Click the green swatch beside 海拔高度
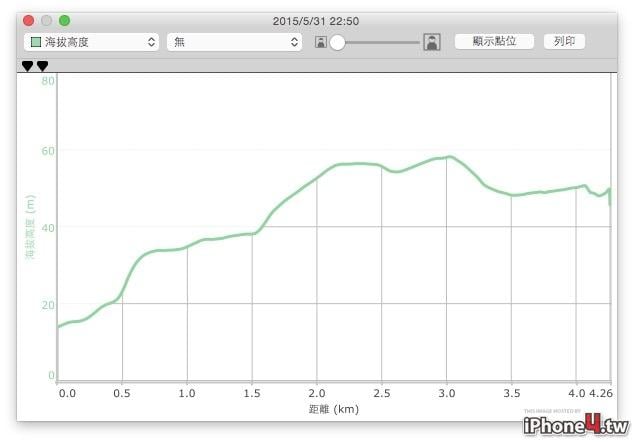This screenshot has width=634, height=442. 36,42
